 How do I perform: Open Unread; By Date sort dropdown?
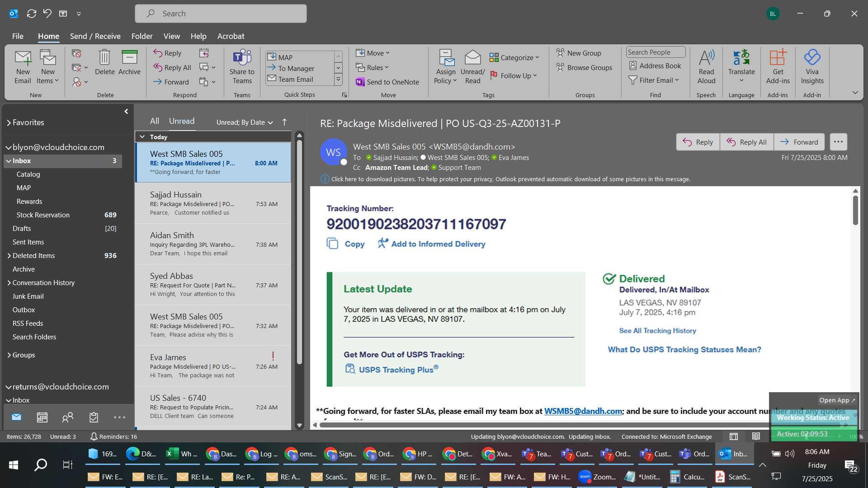click(245, 122)
